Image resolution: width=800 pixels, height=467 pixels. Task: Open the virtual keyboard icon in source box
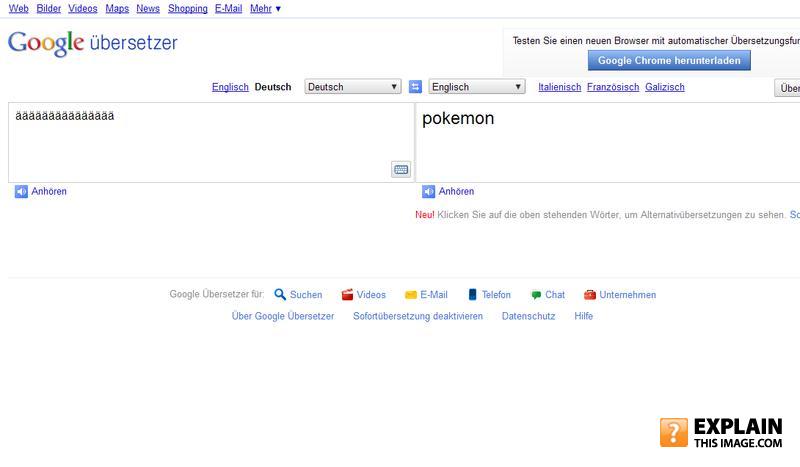401,169
